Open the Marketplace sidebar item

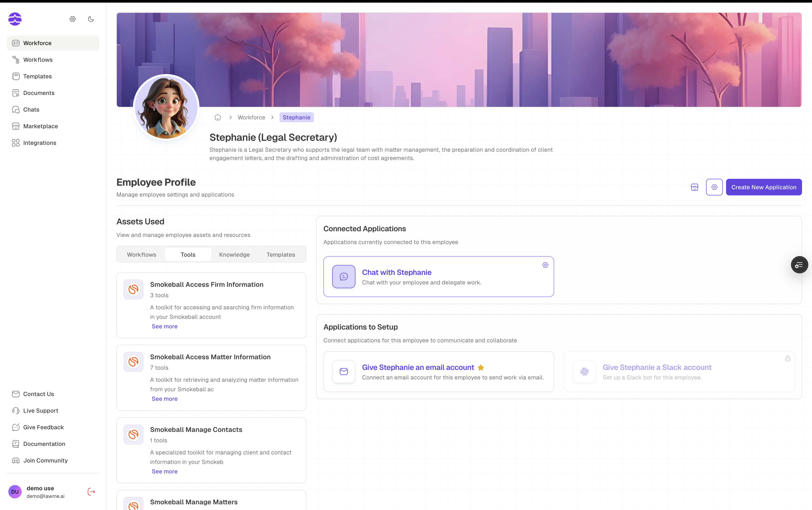click(x=40, y=126)
